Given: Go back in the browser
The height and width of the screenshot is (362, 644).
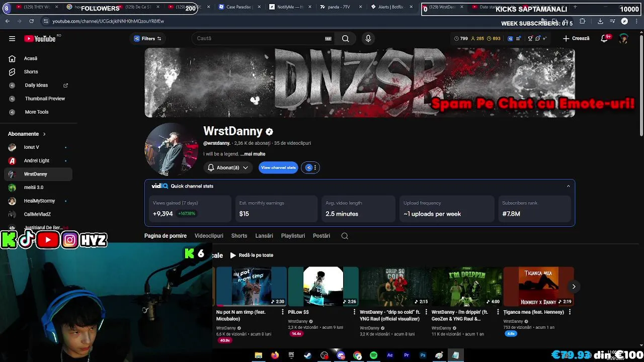Looking at the screenshot, I should (x=8, y=21).
